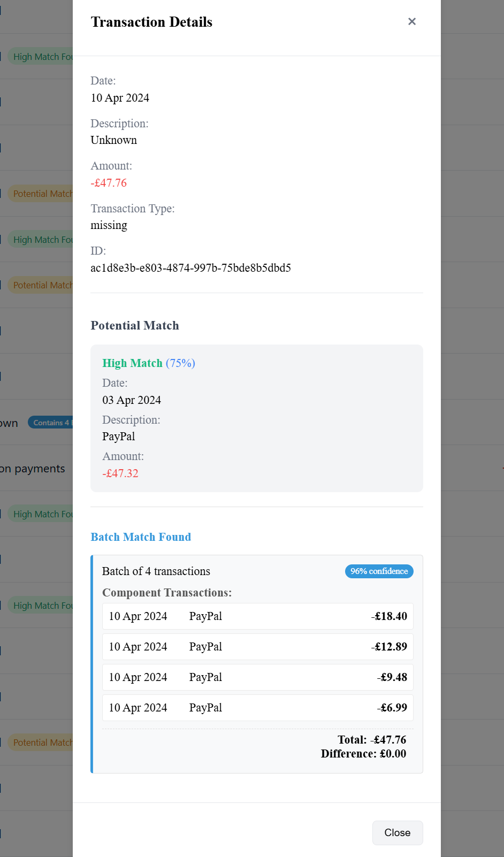The image size is (504, 857).
Task: Click the Potential Match section heading
Action: [x=135, y=325]
